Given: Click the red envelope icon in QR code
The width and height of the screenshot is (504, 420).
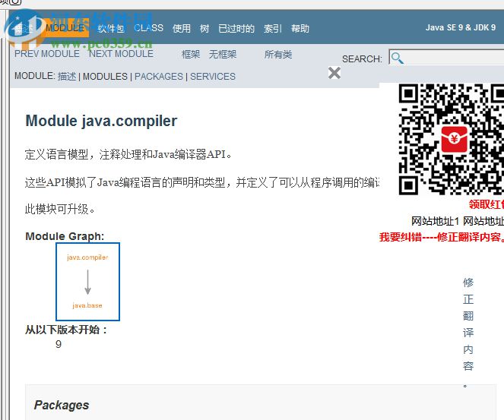Looking at the screenshot, I should pos(454,139).
